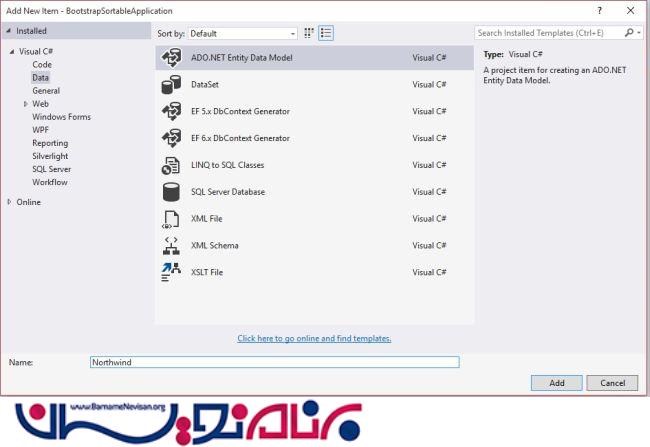650x447 pixels.
Task: Click the SQL Server Database cylinder icon
Action: click(171, 192)
